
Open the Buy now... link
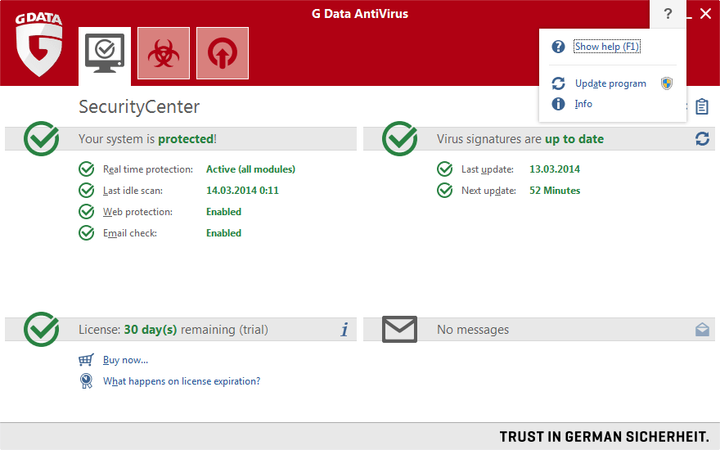point(125,360)
